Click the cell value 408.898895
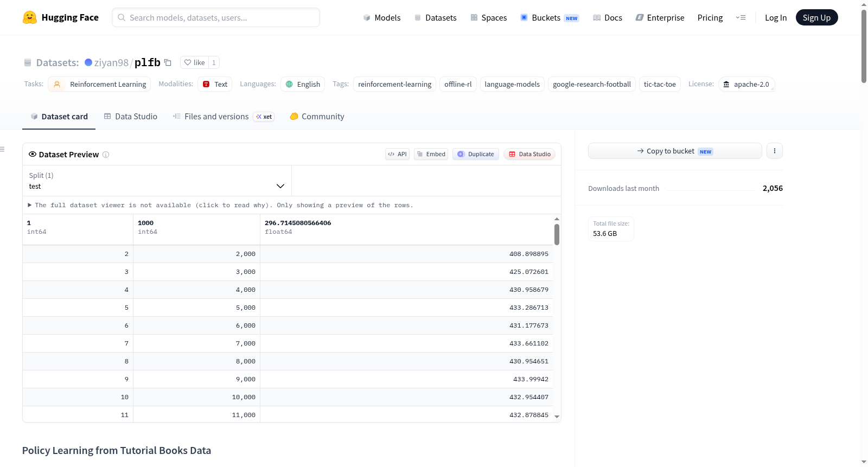Viewport: 868px width, 467px height. click(x=529, y=254)
